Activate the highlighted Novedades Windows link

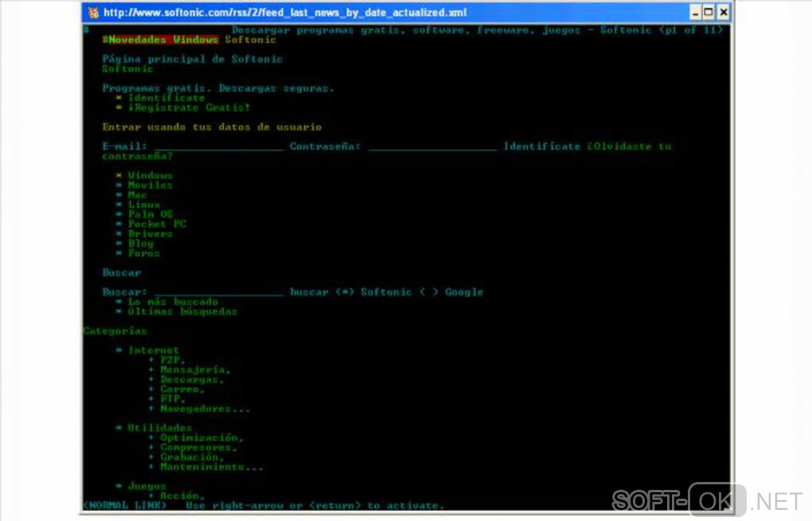coord(163,39)
